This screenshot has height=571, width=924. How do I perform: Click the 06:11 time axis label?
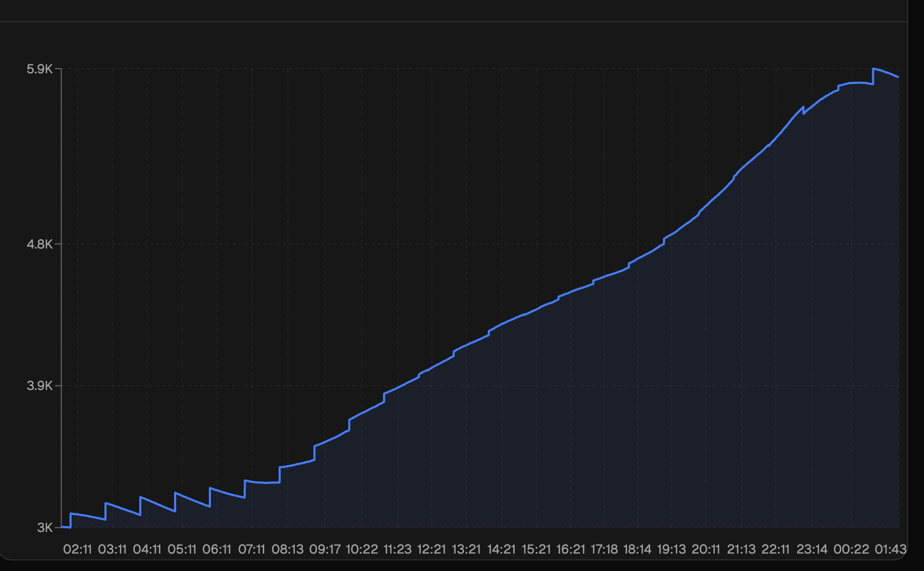[x=217, y=549]
